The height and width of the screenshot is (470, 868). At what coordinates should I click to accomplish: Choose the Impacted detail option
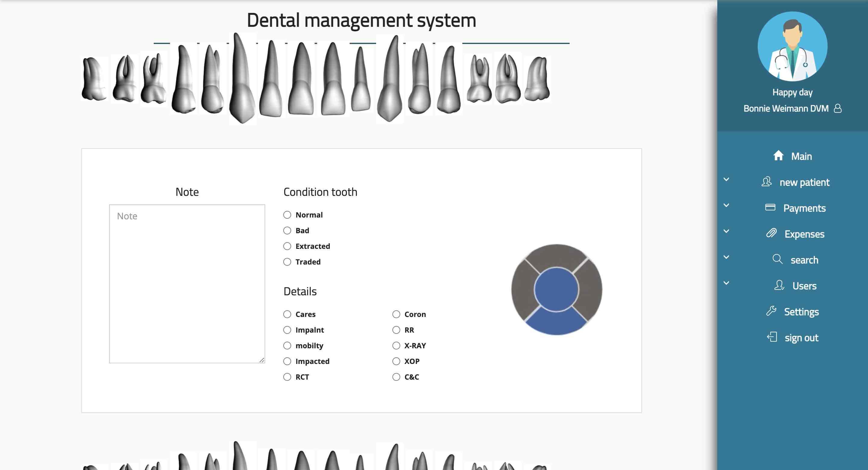click(x=287, y=361)
